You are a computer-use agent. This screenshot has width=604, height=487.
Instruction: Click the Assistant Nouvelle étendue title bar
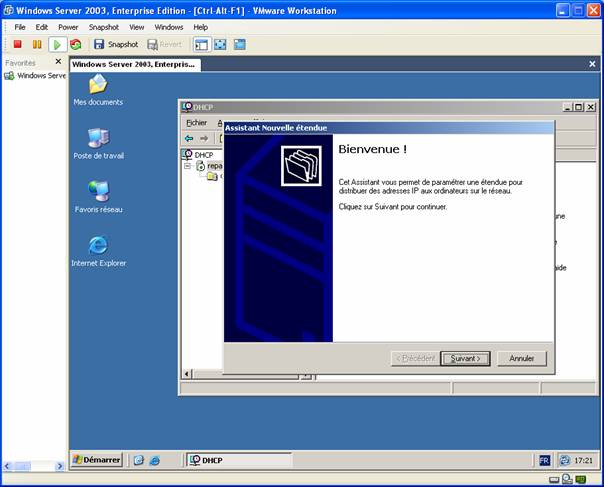pyautogui.click(x=389, y=128)
